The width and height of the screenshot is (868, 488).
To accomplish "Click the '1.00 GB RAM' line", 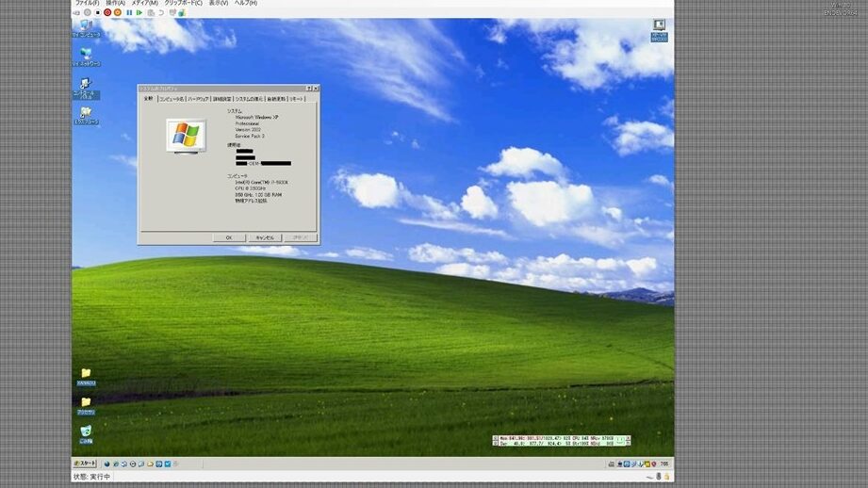I will click(258, 195).
